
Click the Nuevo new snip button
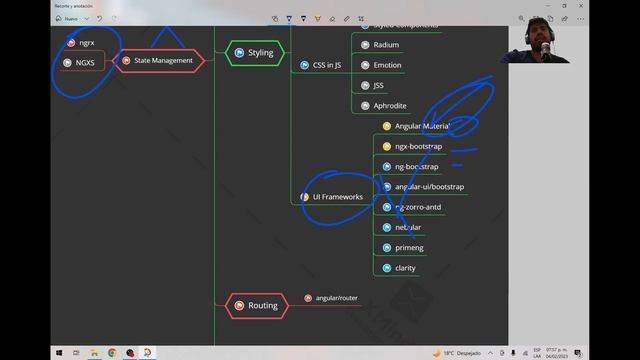[x=67, y=19]
